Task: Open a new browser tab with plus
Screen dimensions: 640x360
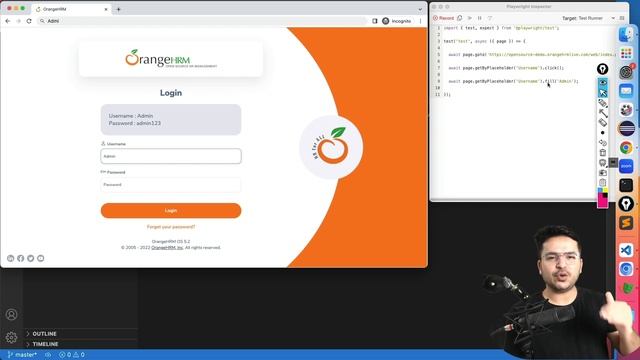Action: pyautogui.click(x=118, y=9)
